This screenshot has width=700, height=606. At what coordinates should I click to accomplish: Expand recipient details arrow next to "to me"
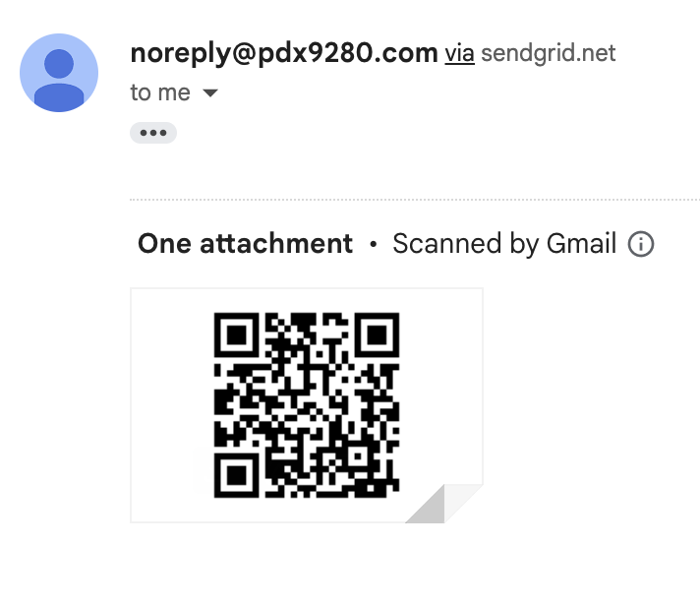click(209, 92)
